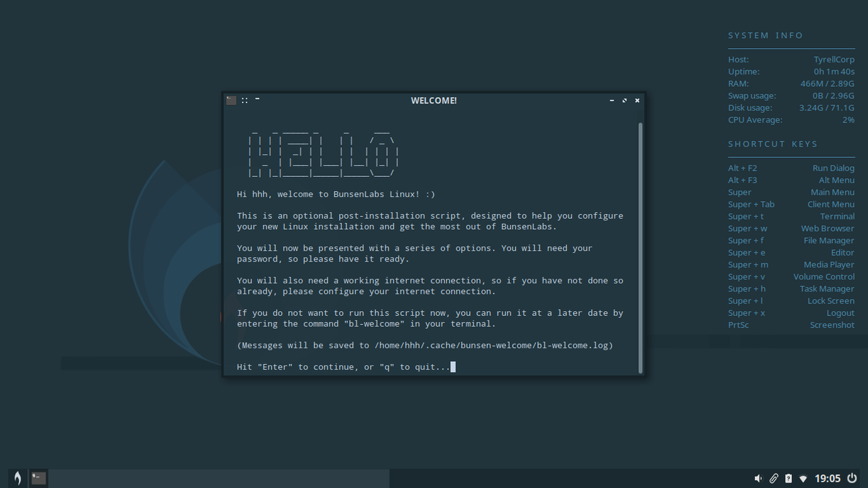
Task: Click the Host value TyrellCorp
Action: 834,60
